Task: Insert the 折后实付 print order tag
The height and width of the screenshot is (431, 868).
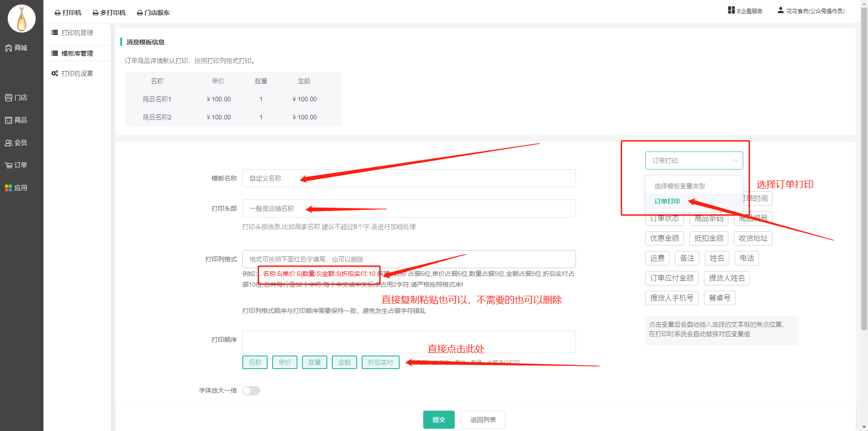Action: point(380,362)
